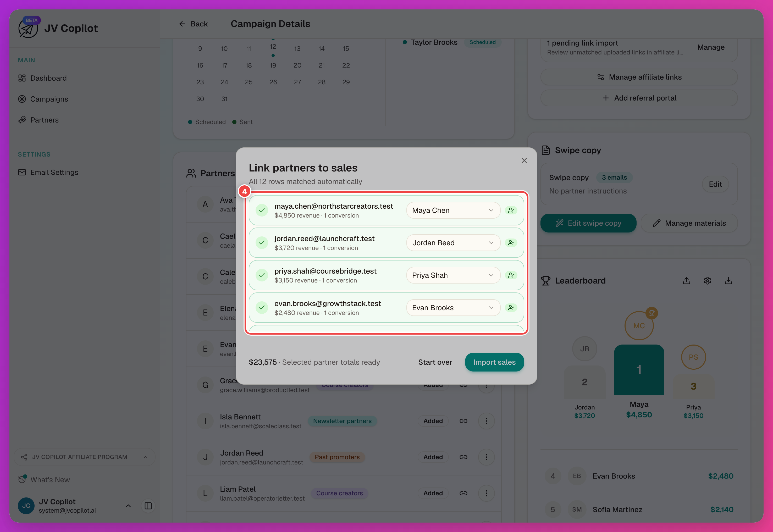Toggle the sidebar collapse icon
773x532 pixels.
click(148, 506)
